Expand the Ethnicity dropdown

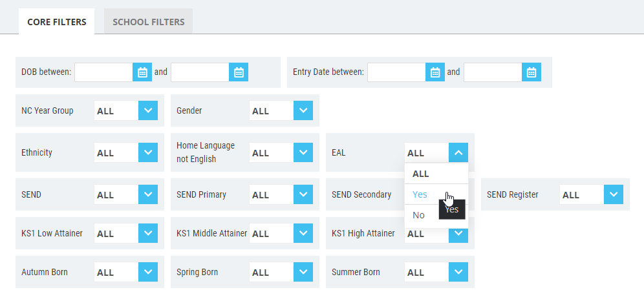tap(148, 152)
